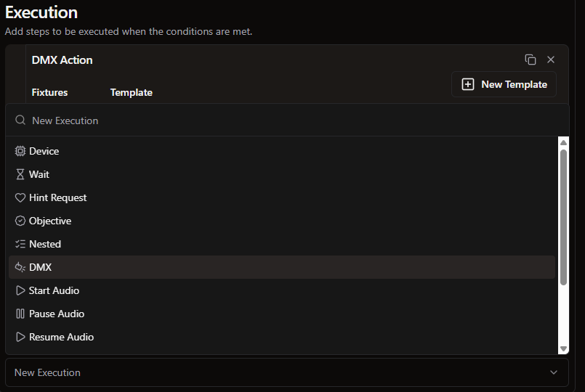Open the bottom New Execution combo box

pos(287,372)
